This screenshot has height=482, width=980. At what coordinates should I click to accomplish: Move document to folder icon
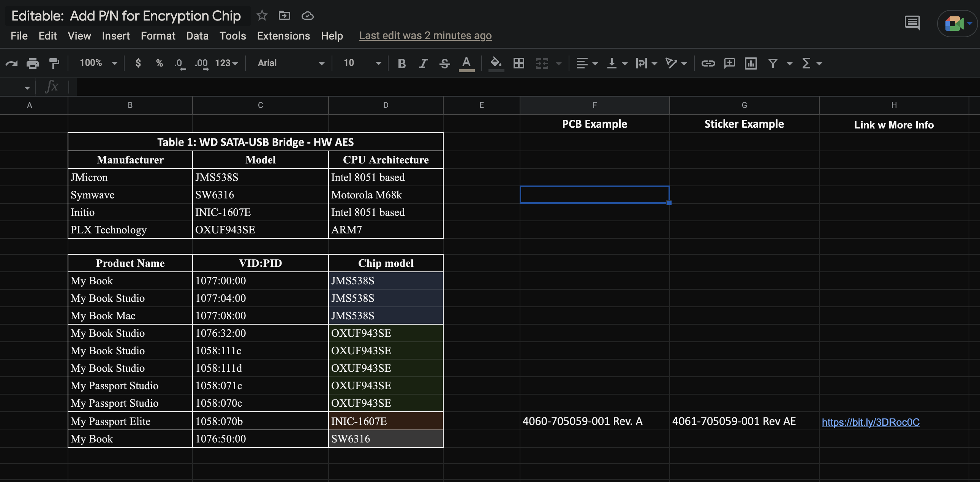284,16
